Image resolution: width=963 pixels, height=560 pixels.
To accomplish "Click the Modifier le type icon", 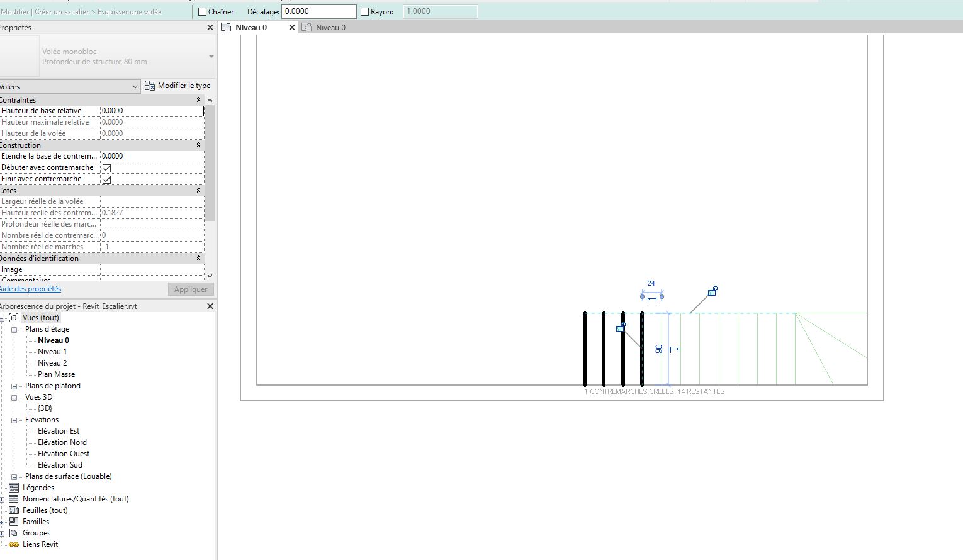I will pos(150,86).
